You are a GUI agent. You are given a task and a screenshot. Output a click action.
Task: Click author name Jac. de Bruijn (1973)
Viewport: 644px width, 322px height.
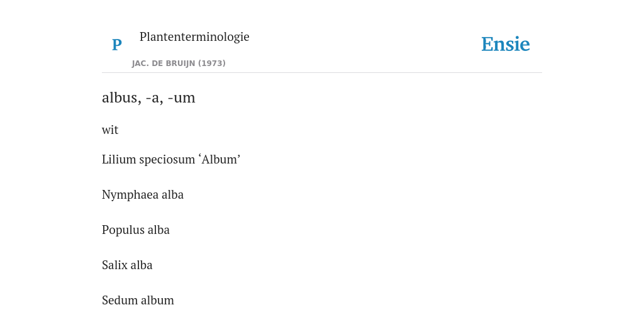click(x=179, y=64)
